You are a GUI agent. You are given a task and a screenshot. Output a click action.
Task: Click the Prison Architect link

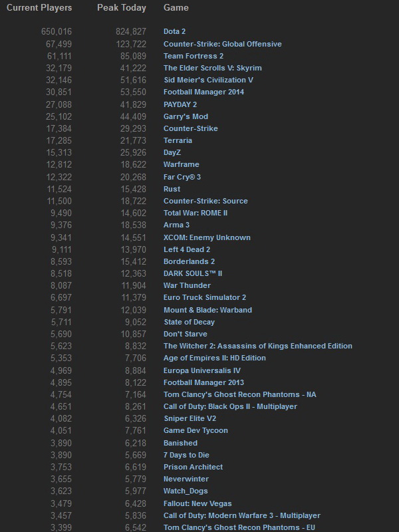click(193, 467)
